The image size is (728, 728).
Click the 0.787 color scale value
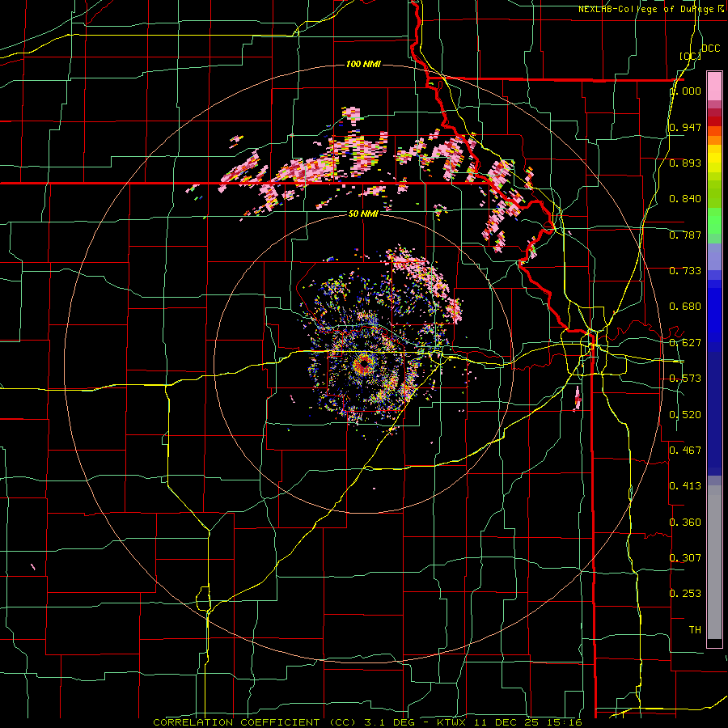685,235
